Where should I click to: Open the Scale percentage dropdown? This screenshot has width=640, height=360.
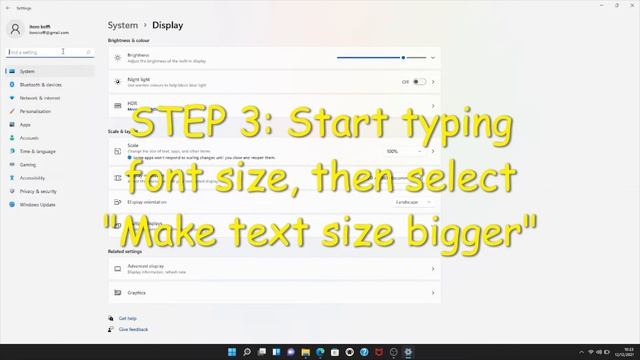coord(404,151)
